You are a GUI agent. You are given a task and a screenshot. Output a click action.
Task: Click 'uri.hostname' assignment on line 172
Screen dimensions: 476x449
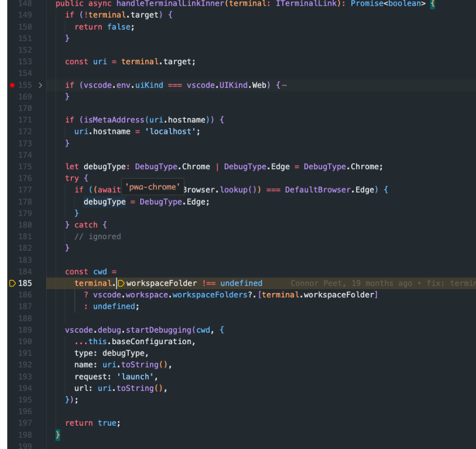pyautogui.click(x=102, y=131)
